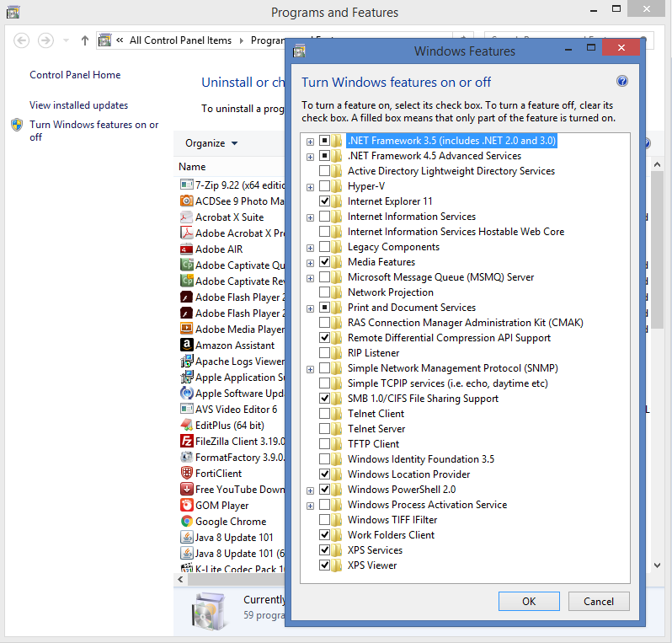672x643 pixels.
Task: Click the Java 8 Update 101 icon
Action: [x=186, y=537]
